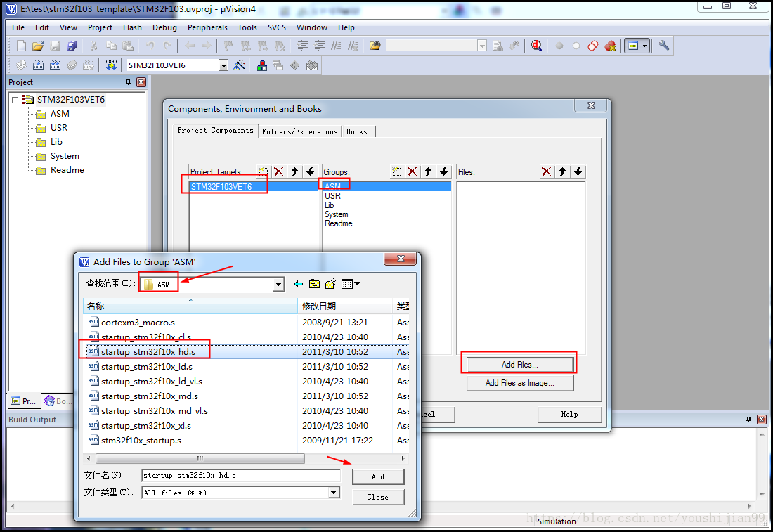
Task: Open the Look in ASM folder dropdown
Action: (x=278, y=285)
